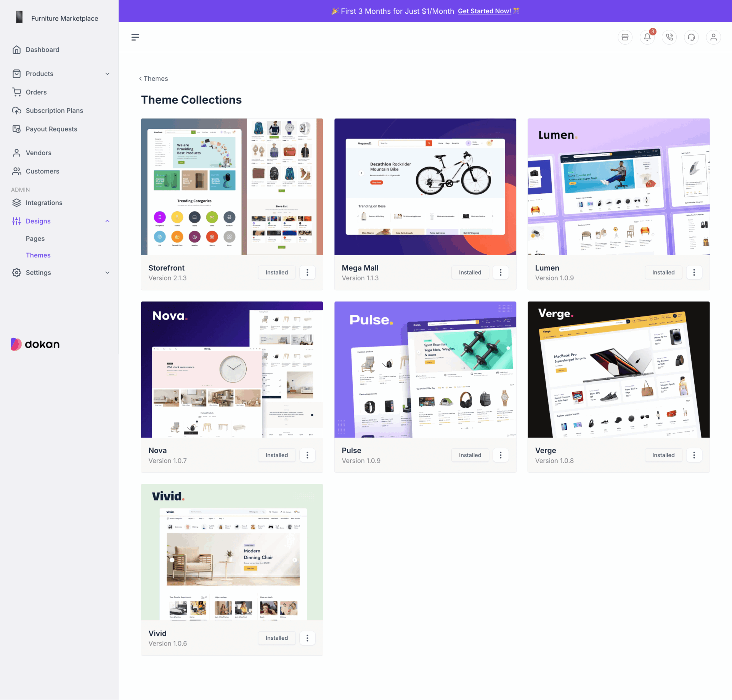Select the Themes menu item

(38, 255)
